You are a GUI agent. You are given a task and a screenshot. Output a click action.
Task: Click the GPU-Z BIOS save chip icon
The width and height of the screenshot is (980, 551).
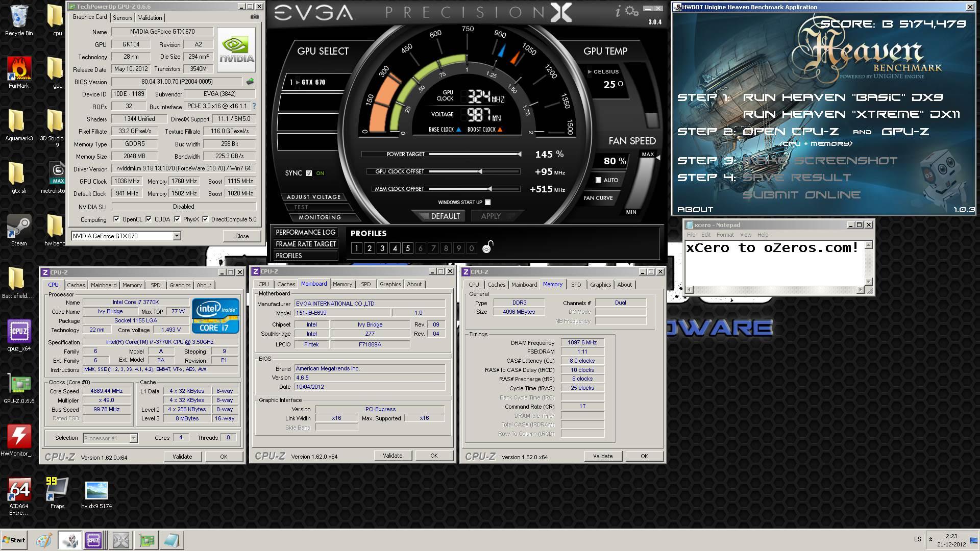click(250, 82)
